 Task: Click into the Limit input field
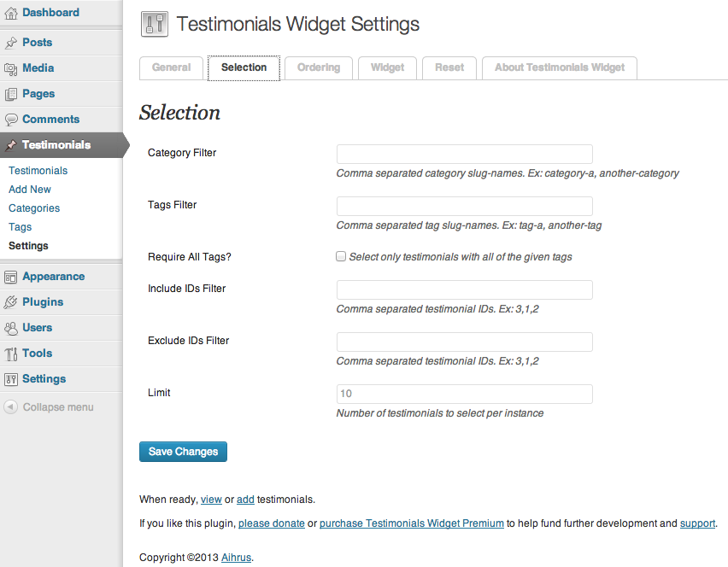click(464, 394)
